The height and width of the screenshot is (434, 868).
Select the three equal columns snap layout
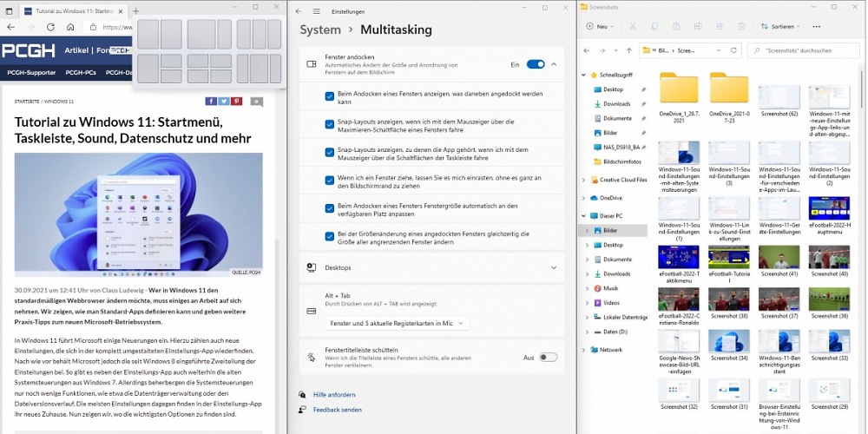click(259, 35)
